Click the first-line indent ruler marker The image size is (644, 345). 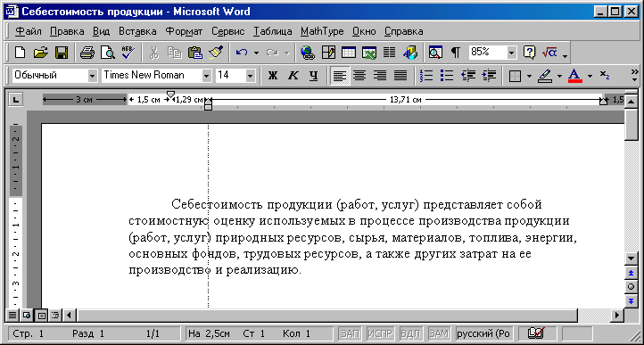coord(171,94)
